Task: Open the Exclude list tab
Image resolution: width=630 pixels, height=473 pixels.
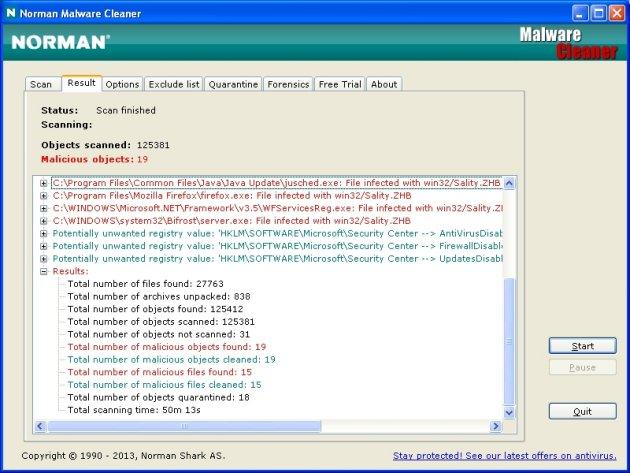Action: pos(174,84)
